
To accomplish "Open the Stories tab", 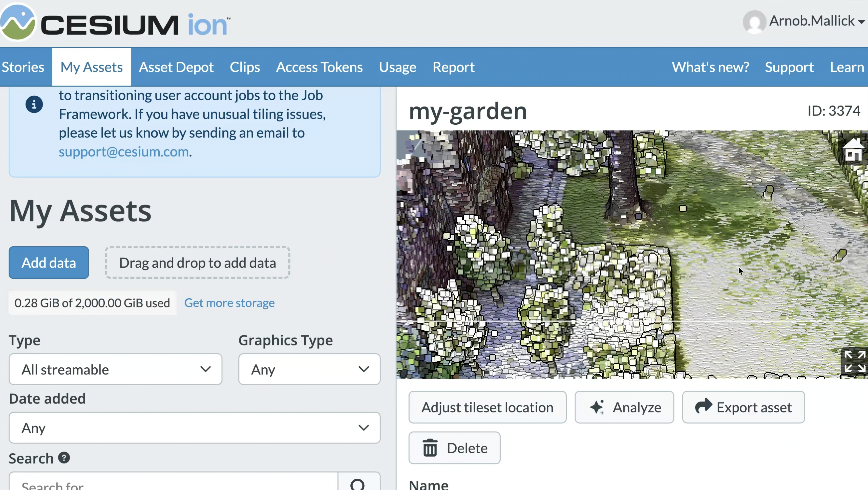I will tap(23, 67).
